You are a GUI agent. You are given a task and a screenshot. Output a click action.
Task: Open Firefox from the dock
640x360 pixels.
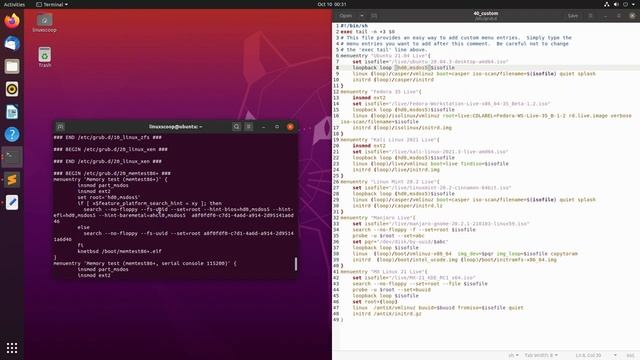coord(12,20)
